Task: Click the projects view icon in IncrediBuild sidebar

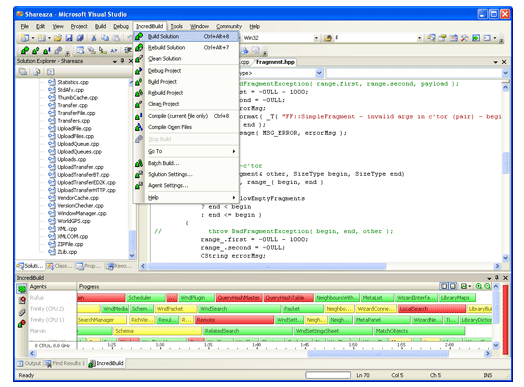Action: 22,300
